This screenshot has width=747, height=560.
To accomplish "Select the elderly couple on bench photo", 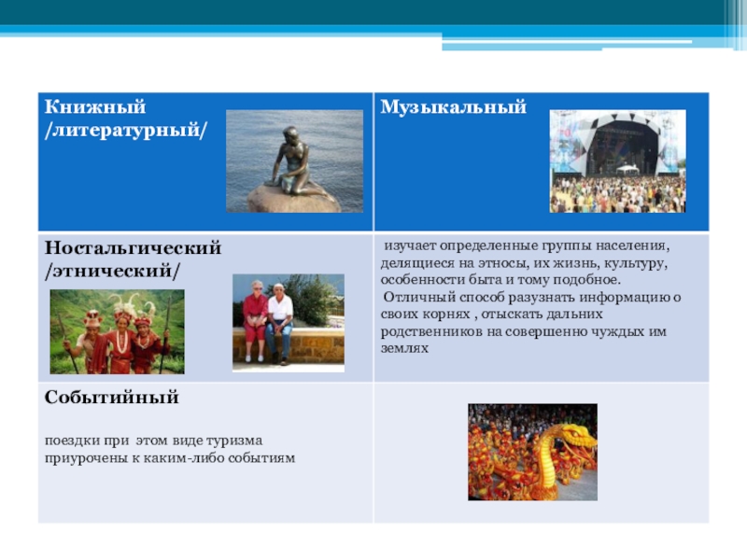I will tap(289, 323).
